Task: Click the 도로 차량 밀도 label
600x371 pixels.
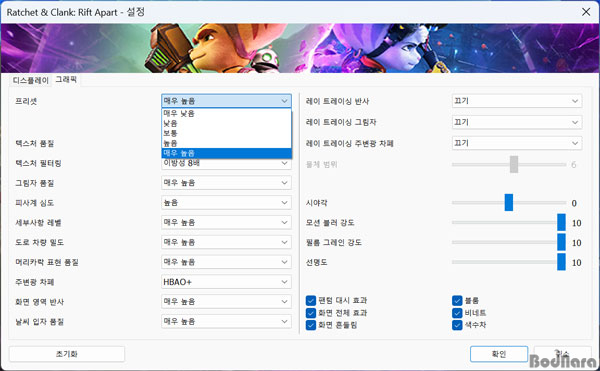Action: [39, 242]
